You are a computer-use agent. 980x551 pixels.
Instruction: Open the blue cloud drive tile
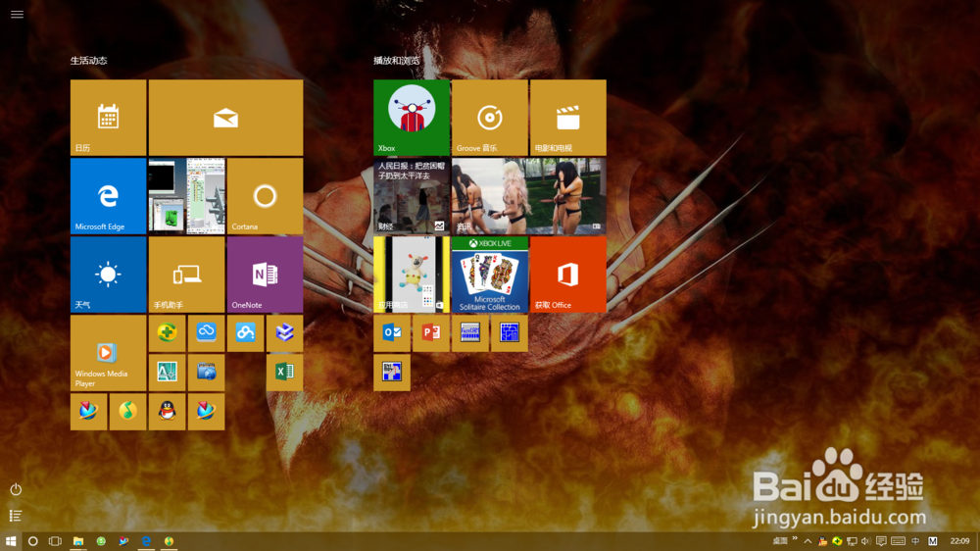[206, 333]
